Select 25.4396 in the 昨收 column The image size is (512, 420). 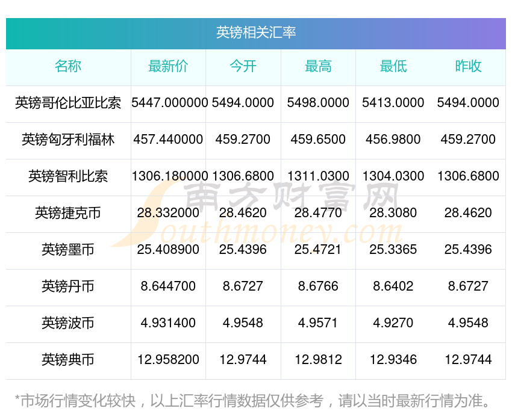[x=468, y=250]
